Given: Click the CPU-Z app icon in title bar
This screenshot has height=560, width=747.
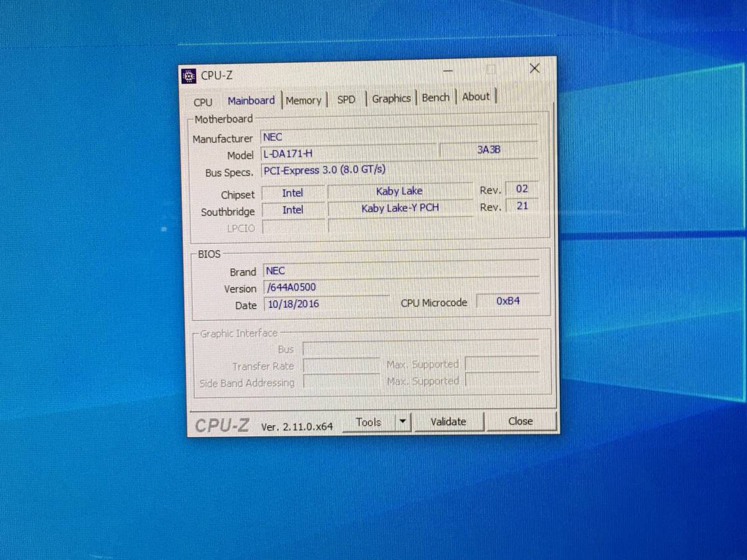Looking at the screenshot, I should point(189,76).
